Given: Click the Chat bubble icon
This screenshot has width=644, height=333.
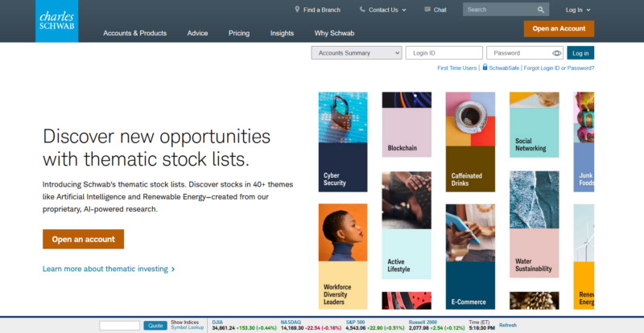Looking at the screenshot, I should (x=427, y=10).
